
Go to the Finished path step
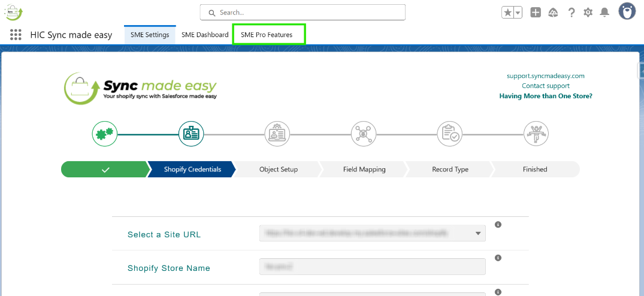point(535,169)
